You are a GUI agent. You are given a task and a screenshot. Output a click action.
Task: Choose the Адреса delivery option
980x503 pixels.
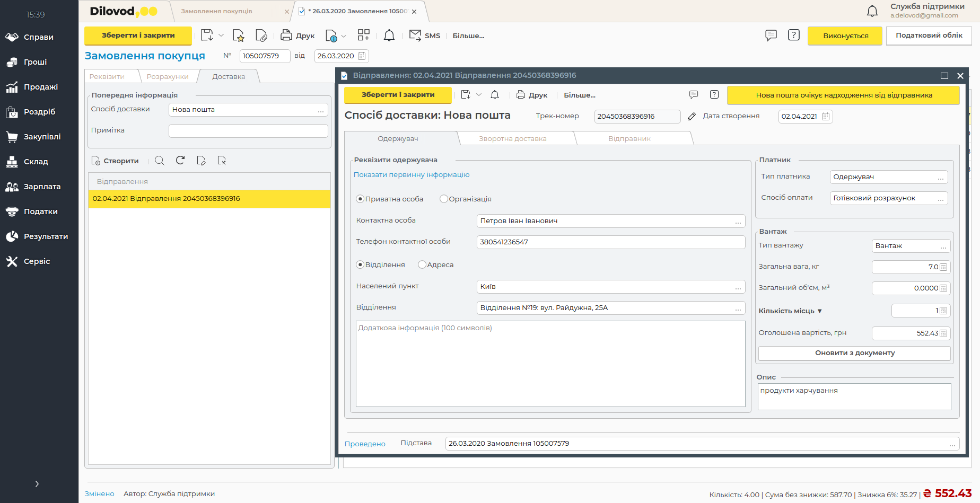422,264
